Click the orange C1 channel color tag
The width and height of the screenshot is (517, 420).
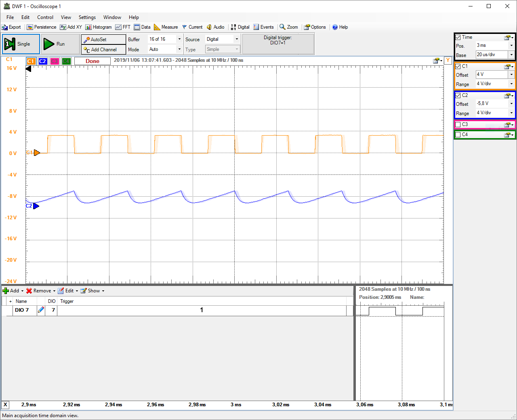click(x=31, y=61)
